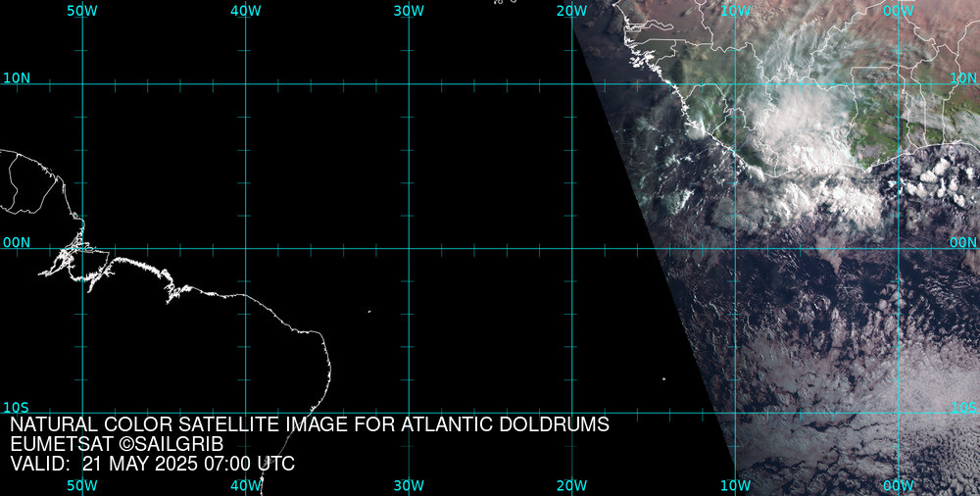Click the top 50W longitude label

click(x=82, y=11)
